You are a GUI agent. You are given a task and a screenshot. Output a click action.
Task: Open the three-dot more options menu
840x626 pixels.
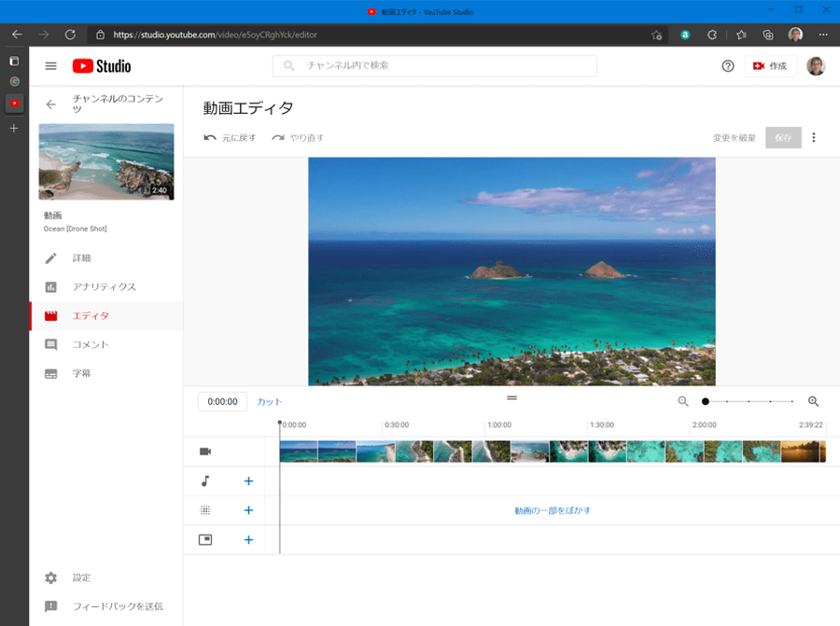pos(813,138)
